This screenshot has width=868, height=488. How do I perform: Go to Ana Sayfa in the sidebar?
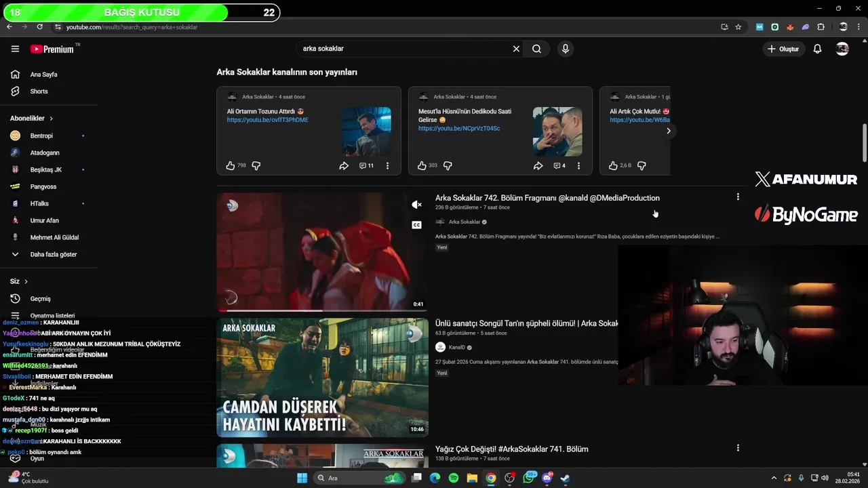43,75
